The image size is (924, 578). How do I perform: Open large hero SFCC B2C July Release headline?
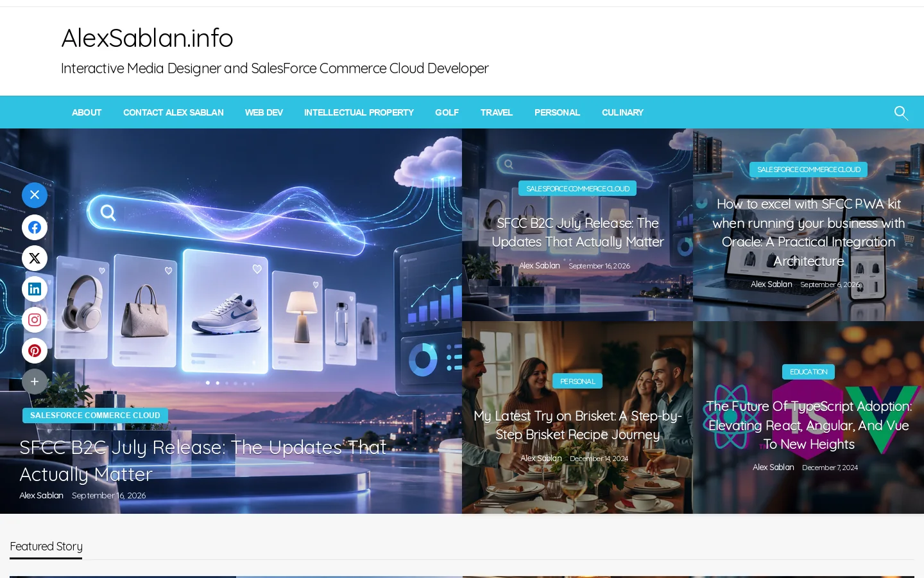tap(203, 460)
